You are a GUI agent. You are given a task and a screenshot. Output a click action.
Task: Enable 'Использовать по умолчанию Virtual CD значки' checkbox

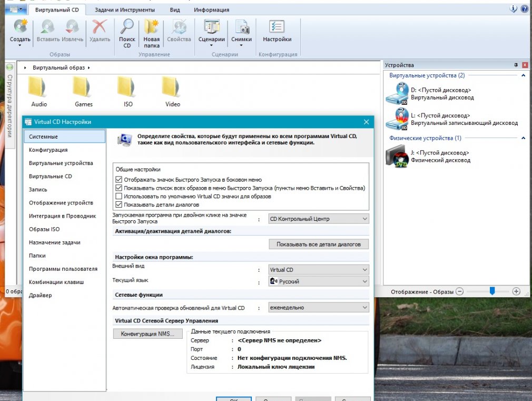[x=119, y=196]
